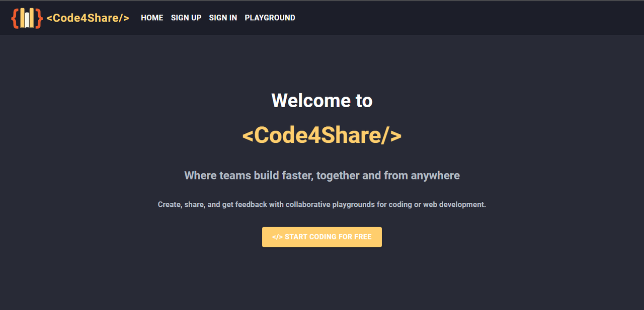The height and width of the screenshot is (310, 644).
Task: Open the SIGN UP nav item
Action: pyautogui.click(x=186, y=18)
